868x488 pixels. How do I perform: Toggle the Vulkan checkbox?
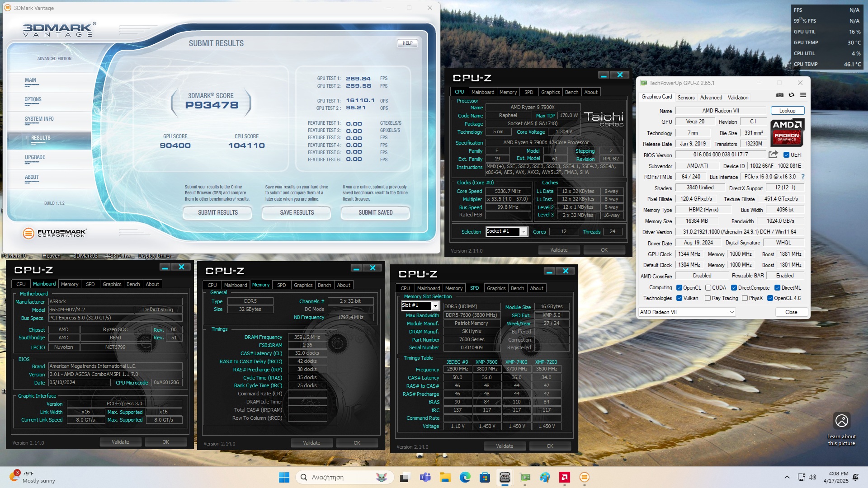point(679,298)
